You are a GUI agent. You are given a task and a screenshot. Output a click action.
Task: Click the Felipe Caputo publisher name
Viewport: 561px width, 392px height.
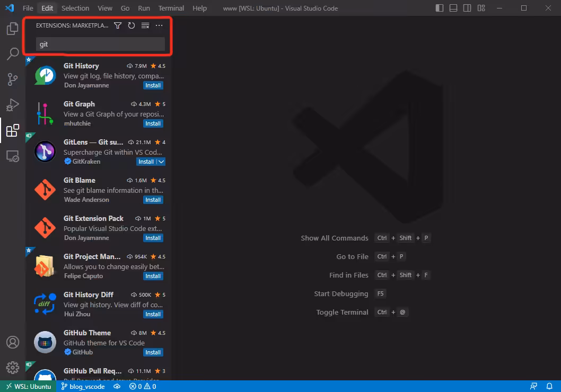coord(83,276)
